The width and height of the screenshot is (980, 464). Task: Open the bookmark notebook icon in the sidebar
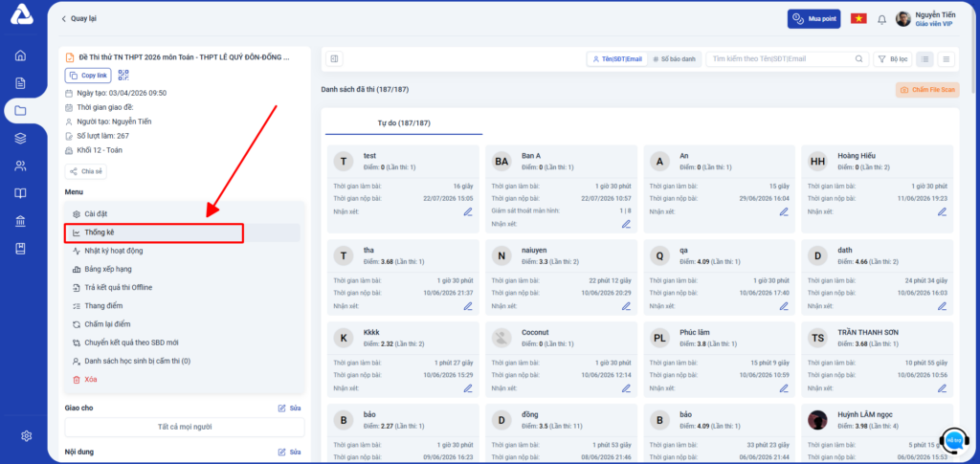point(21,249)
